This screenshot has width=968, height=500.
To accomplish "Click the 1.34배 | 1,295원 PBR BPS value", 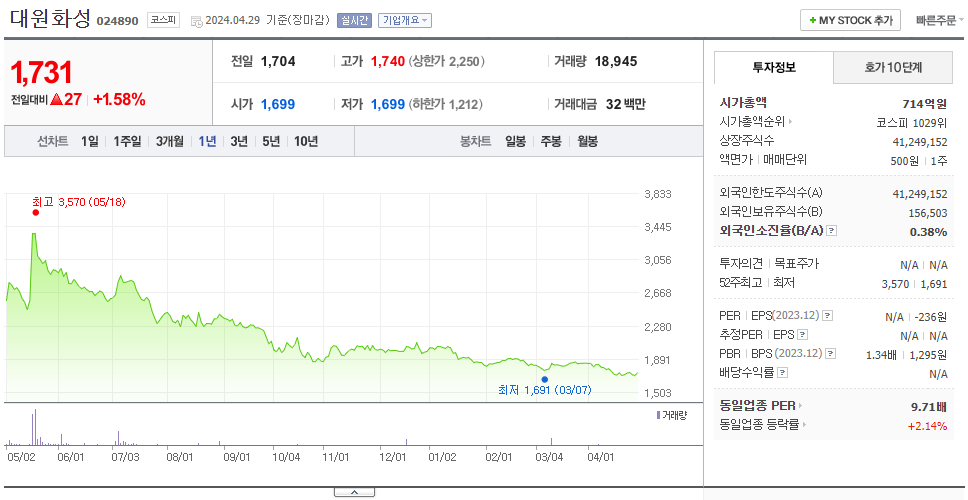I will coord(906,355).
